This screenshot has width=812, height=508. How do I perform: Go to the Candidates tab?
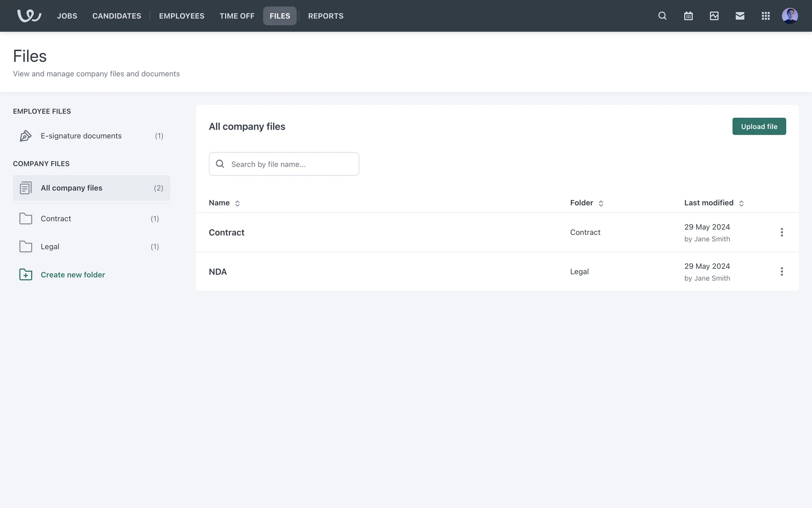coord(117,16)
